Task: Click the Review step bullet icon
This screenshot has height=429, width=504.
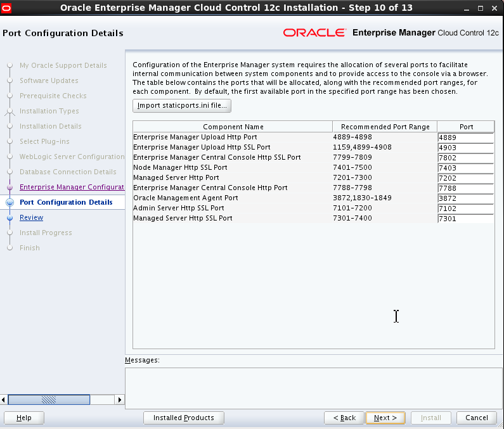Action: coord(10,218)
